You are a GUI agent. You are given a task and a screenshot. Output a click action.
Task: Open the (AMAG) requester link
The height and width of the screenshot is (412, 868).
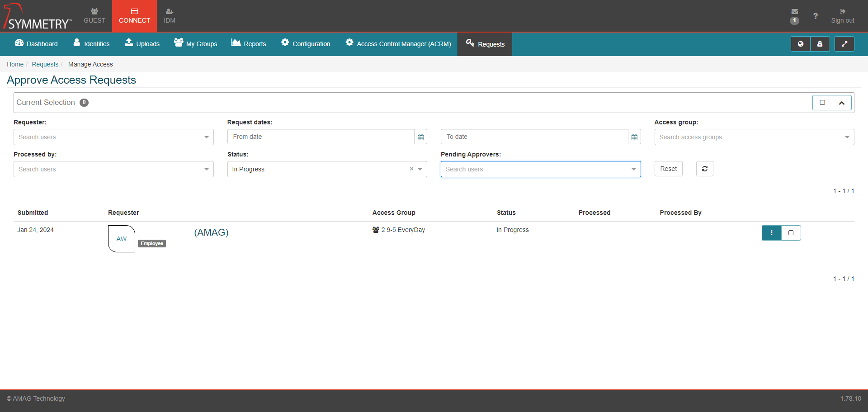pos(211,232)
